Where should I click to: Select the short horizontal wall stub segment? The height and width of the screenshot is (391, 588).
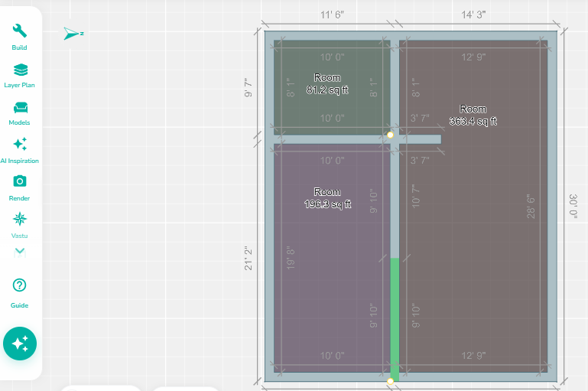coord(420,139)
